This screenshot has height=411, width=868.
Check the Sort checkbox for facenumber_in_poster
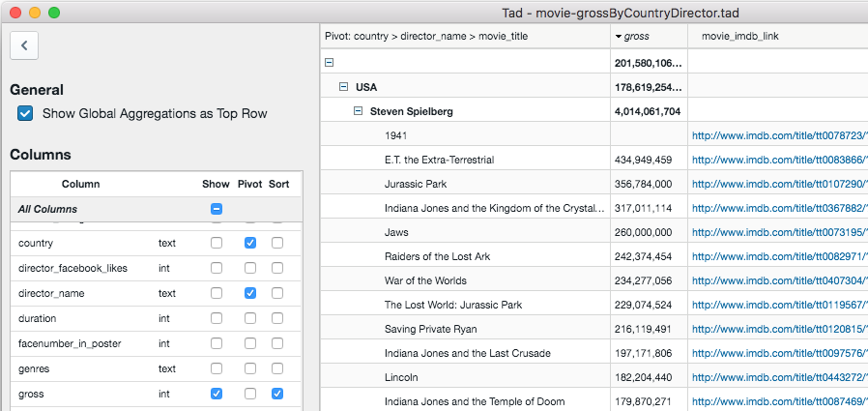pyautogui.click(x=277, y=343)
